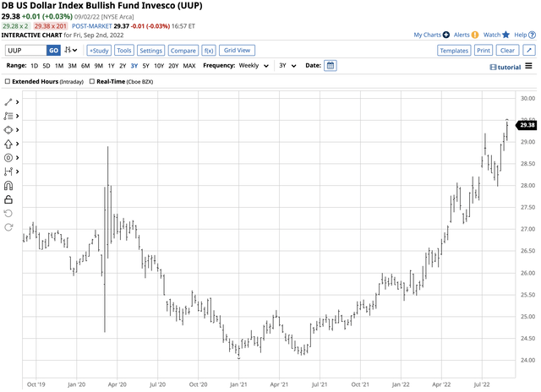Viewport: 541px width, 392px height.
Task: Click the My Charts plus icon
Action: [x=445, y=35]
